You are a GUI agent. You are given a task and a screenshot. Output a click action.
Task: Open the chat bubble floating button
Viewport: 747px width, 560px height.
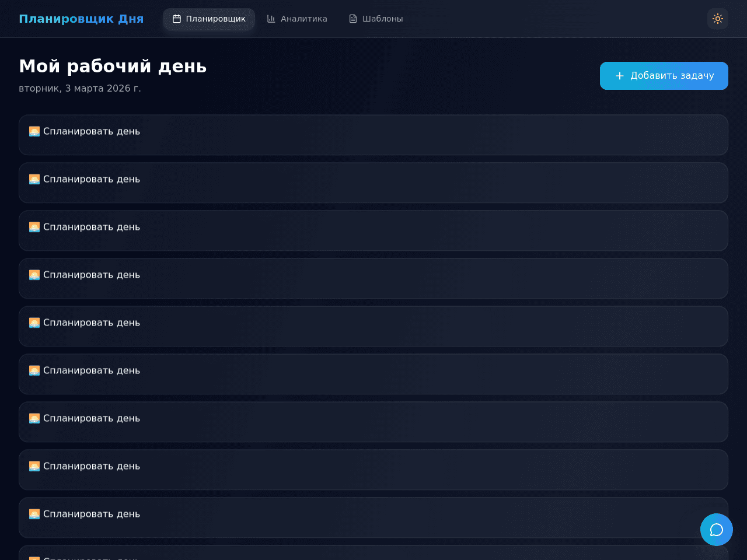[717, 530]
